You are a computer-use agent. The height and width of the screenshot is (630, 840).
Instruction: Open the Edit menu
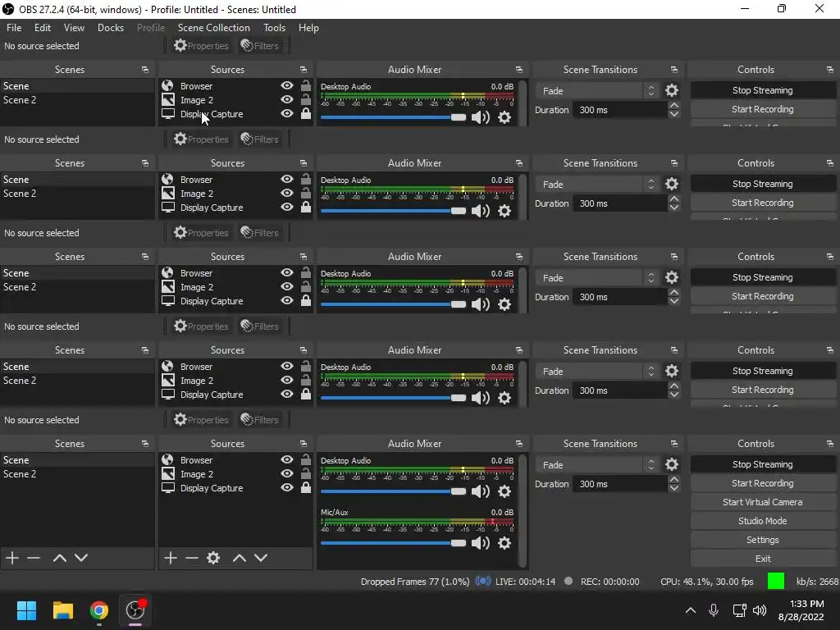pos(43,28)
